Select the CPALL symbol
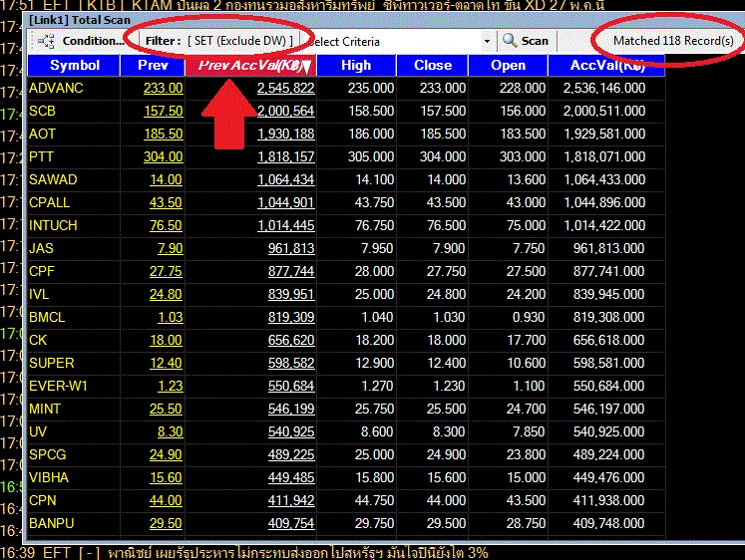 click(x=50, y=202)
